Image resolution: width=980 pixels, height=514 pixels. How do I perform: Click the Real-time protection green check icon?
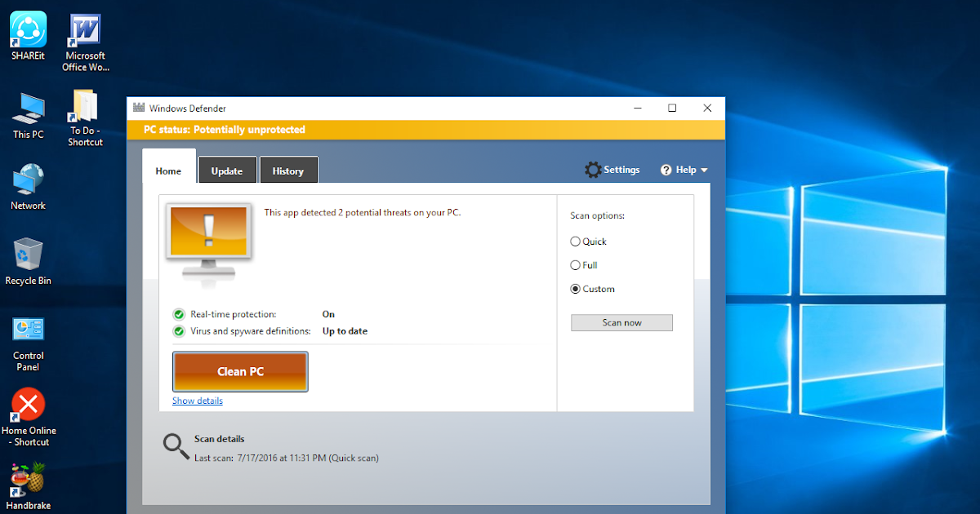coord(179,314)
